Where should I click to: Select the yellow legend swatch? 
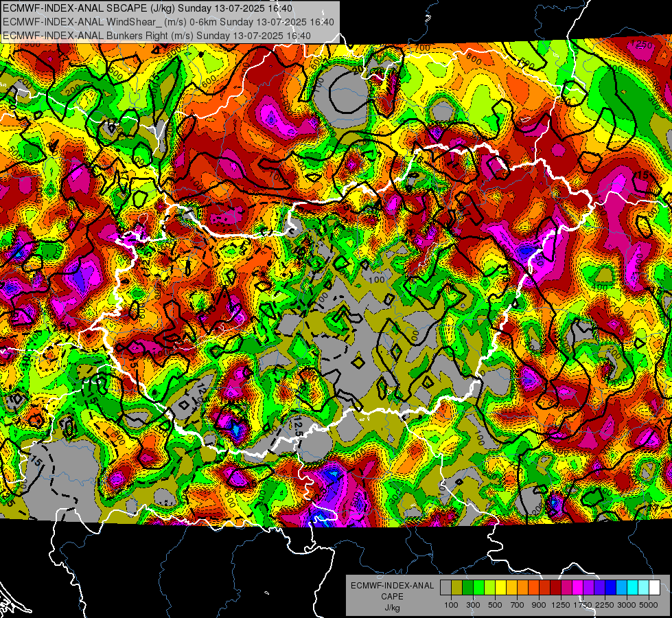tap(500, 588)
